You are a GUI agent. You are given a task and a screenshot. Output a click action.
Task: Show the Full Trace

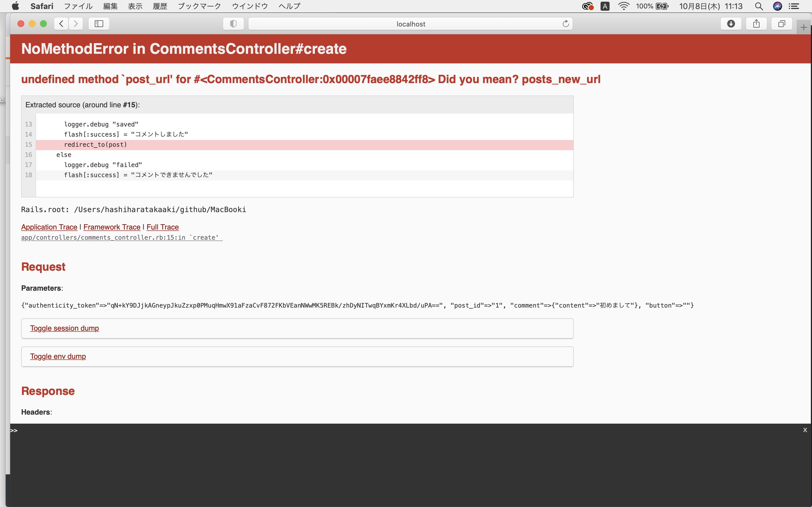tap(162, 227)
